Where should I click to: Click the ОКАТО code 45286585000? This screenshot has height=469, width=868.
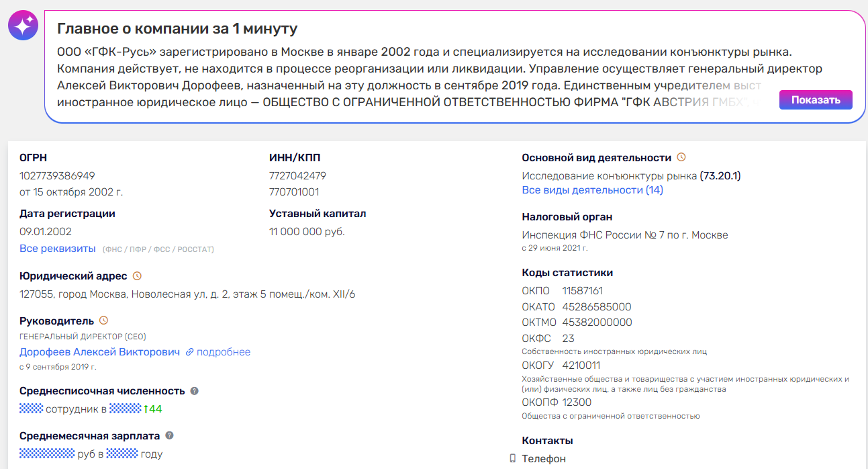click(x=597, y=307)
